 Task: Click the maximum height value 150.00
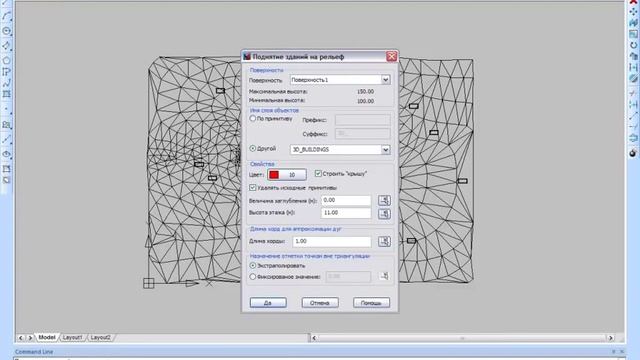click(x=365, y=91)
